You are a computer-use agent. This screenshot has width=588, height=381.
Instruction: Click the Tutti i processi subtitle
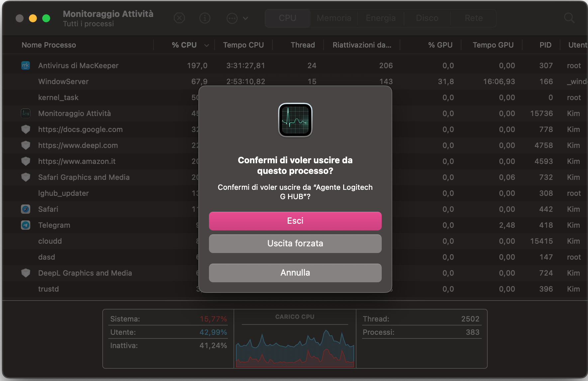(88, 24)
